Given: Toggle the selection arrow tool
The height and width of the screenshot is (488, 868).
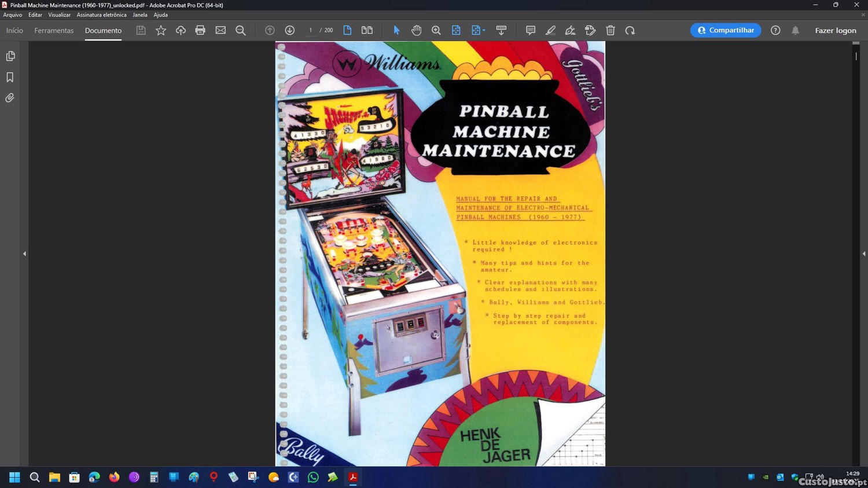Looking at the screenshot, I should pos(396,31).
